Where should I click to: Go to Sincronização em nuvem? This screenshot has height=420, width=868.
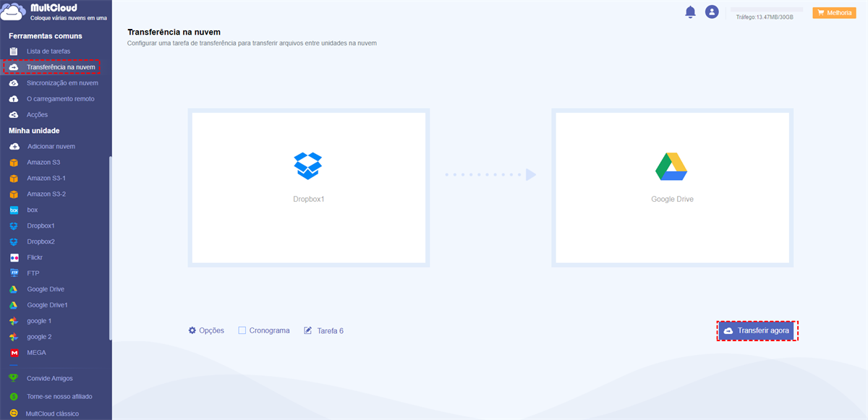(x=62, y=83)
